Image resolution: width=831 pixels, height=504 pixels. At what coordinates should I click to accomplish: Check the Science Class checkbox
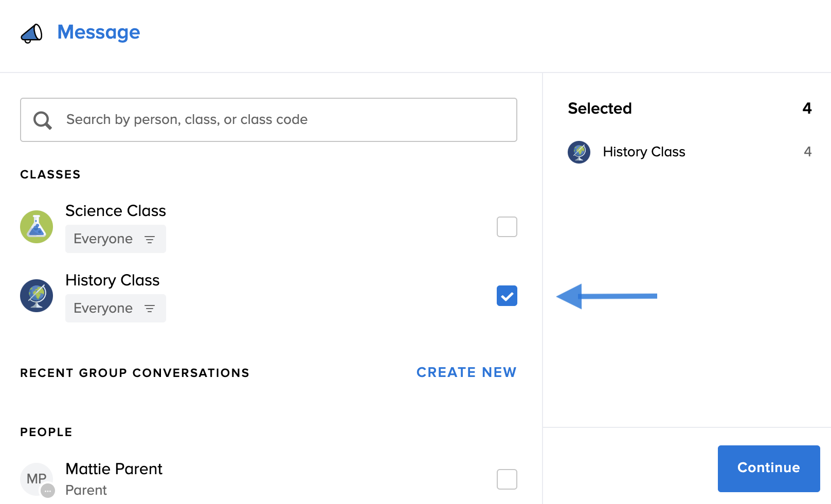507,227
